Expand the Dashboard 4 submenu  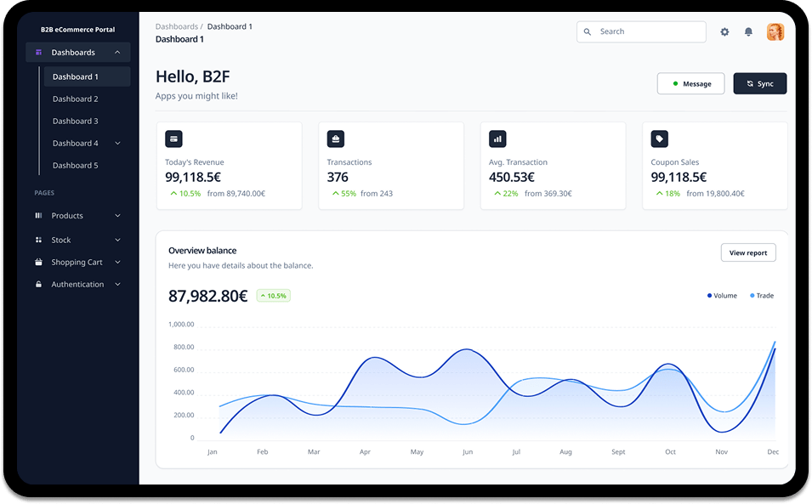pyautogui.click(x=117, y=144)
